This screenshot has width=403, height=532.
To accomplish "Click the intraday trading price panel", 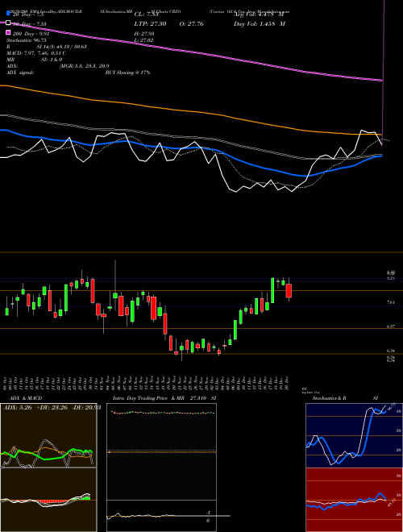I will (x=161, y=451).
